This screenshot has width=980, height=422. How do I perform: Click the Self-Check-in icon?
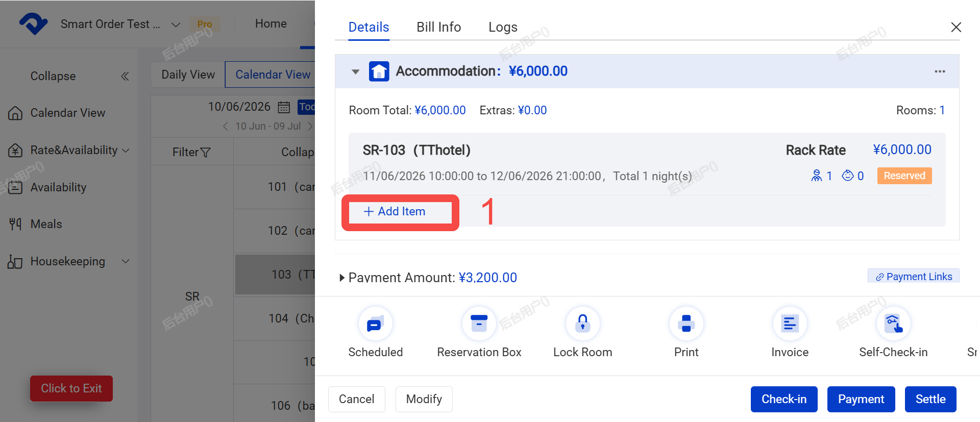(893, 324)
